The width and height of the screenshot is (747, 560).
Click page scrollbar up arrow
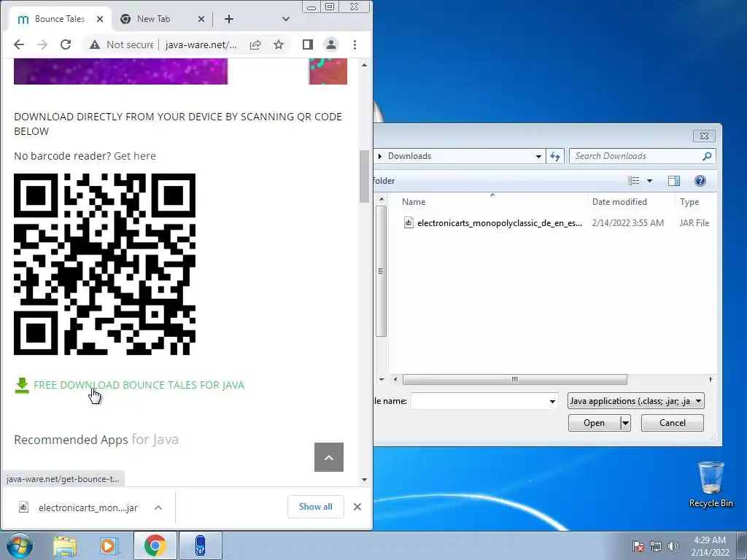point(365,65)
